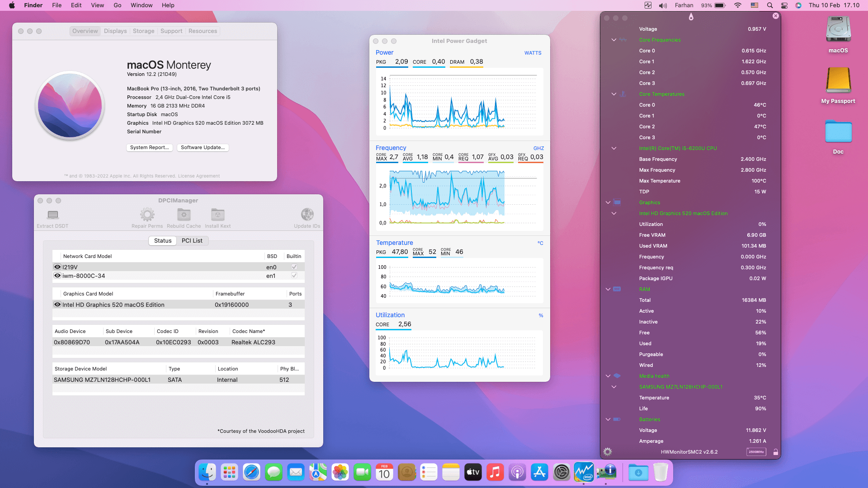Open Music from the Dock
The height and width of the screenshot is (488, 868).
coord(495,473)
